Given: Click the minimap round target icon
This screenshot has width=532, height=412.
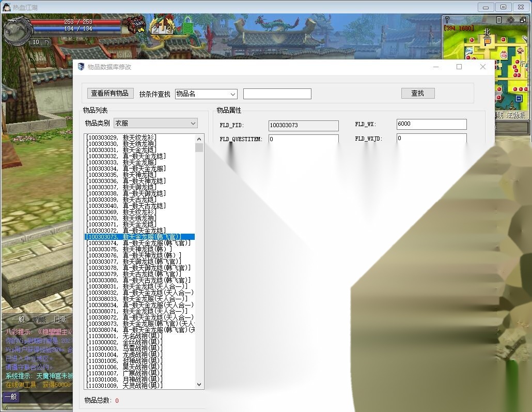Looking at the screenshot, I should pos(511,20).
